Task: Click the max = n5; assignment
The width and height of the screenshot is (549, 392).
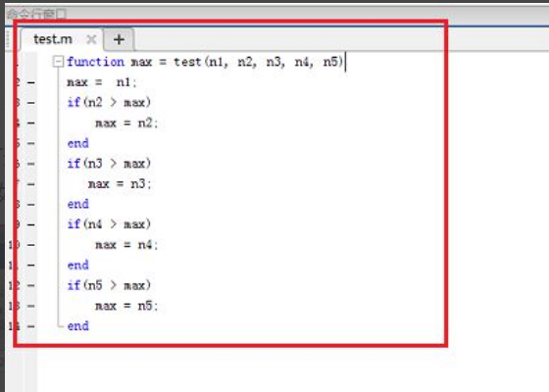Action: (x=126, y=306)
